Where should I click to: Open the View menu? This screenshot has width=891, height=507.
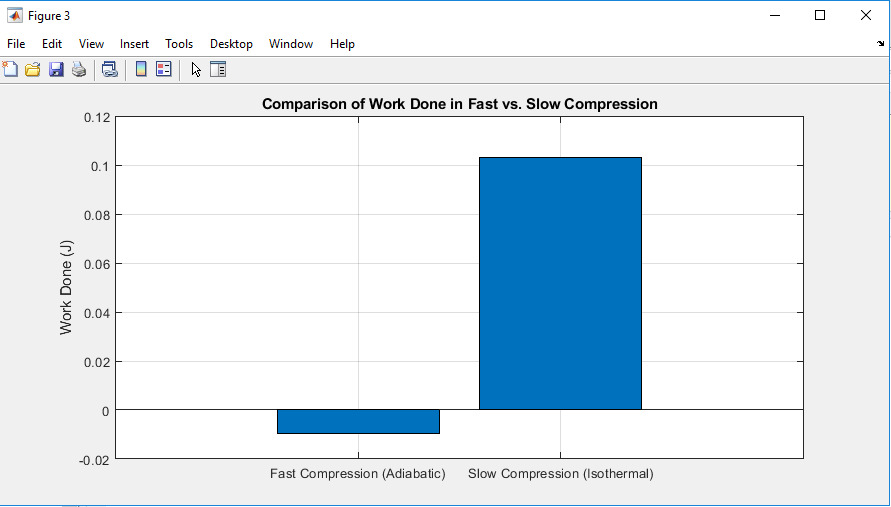[91, 44]
